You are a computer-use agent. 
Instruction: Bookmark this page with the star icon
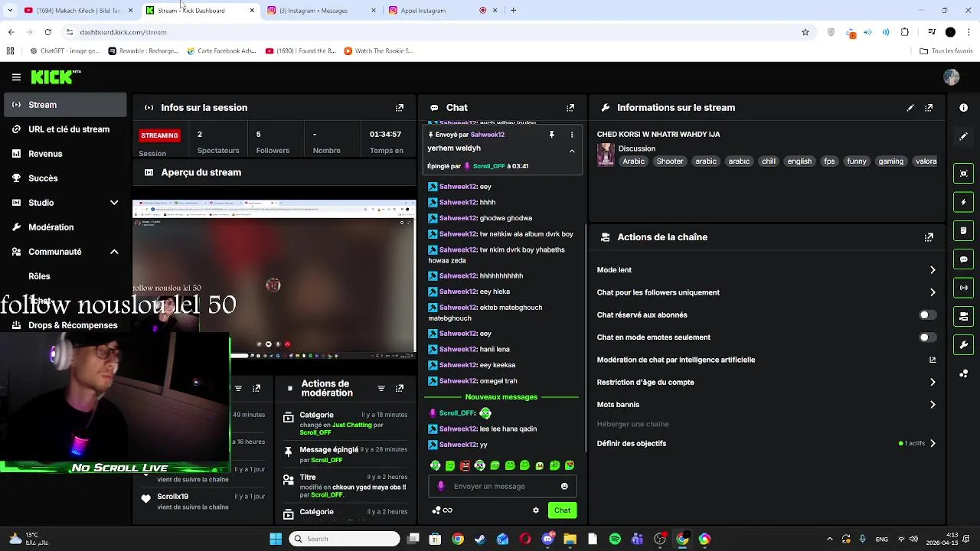tap(805, 32)
